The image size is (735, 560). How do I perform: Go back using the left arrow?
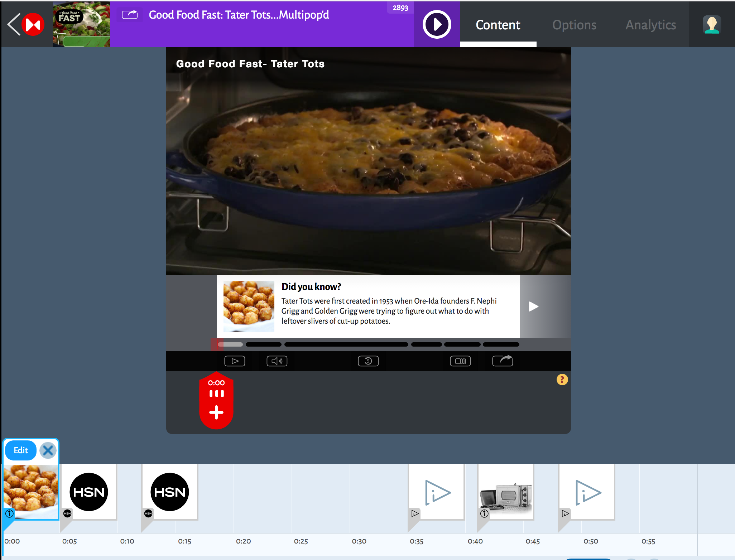[14, 24]
